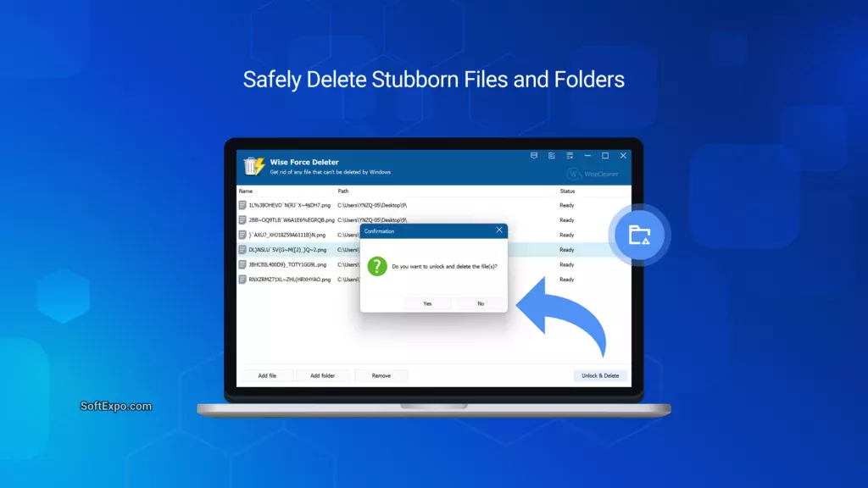Click the No button in the Confirmation dialog

click(x=481, y=303)
